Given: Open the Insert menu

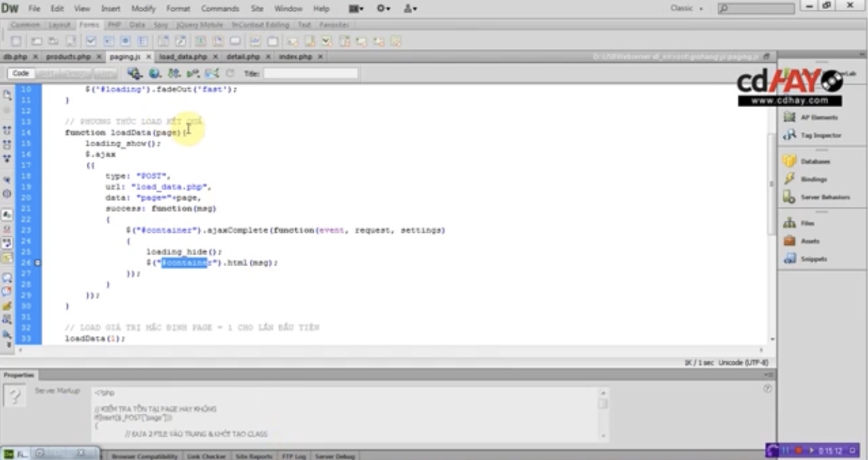Looking at the screenshot, I should coord(110,8).
